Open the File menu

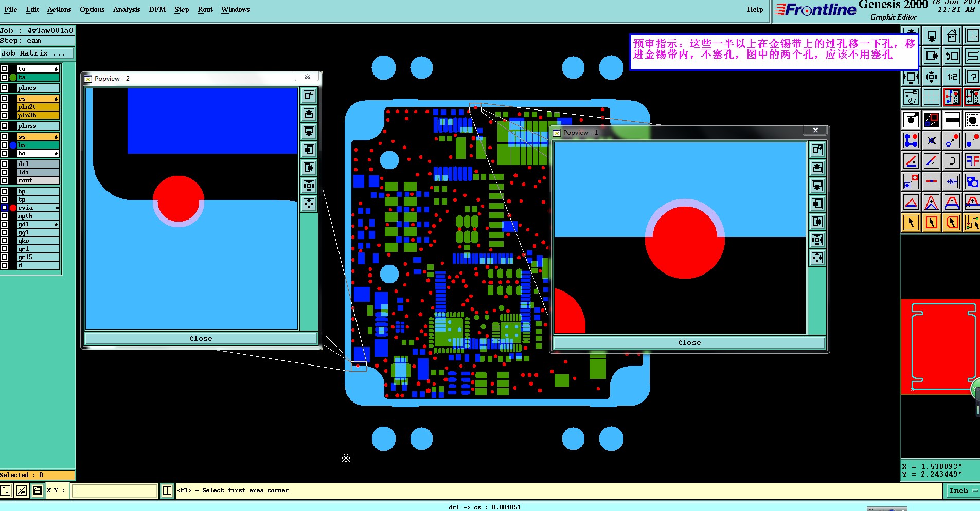click(10, 9)
